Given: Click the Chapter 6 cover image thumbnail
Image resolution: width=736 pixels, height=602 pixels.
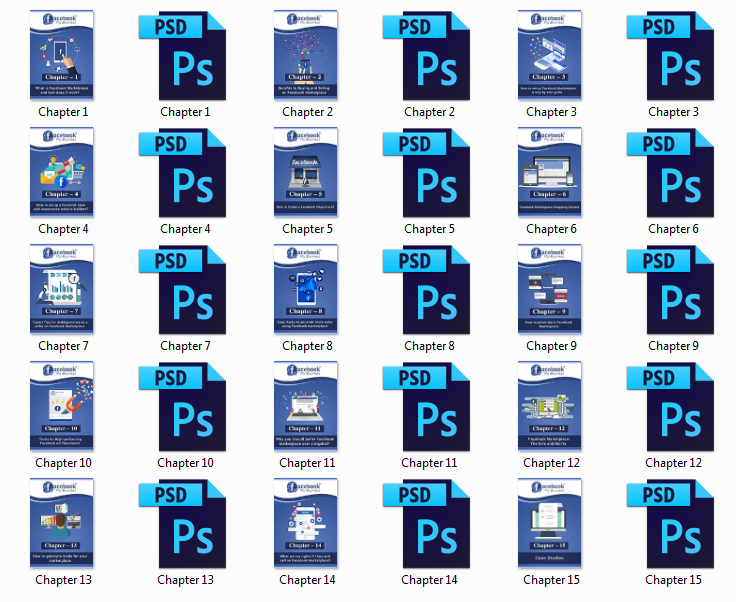Looking at the screenshot, I should [550, 172].
